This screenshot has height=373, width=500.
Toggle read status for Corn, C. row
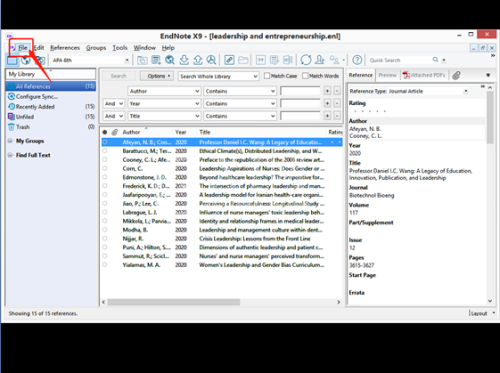pos(105,168)
